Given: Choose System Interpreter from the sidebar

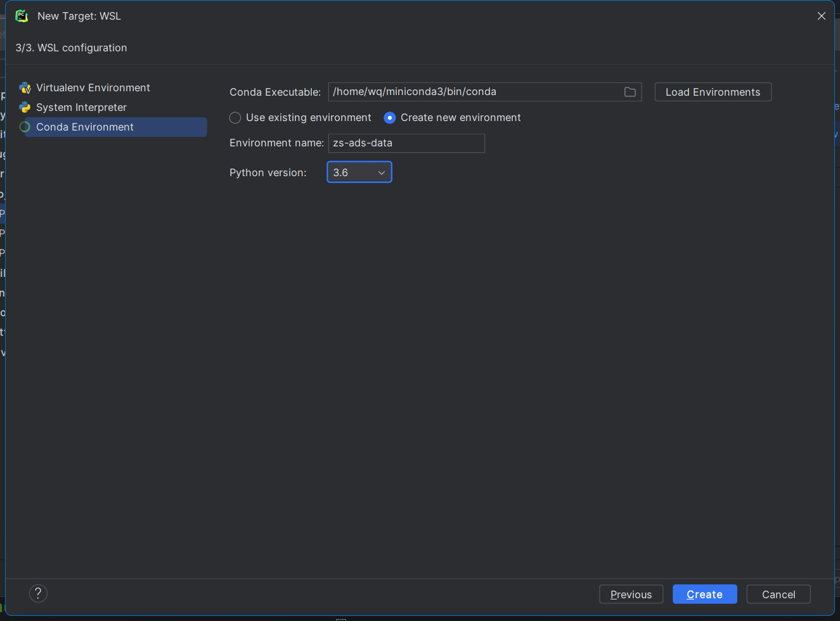Looking at the screenshot, I should [80, 107].
